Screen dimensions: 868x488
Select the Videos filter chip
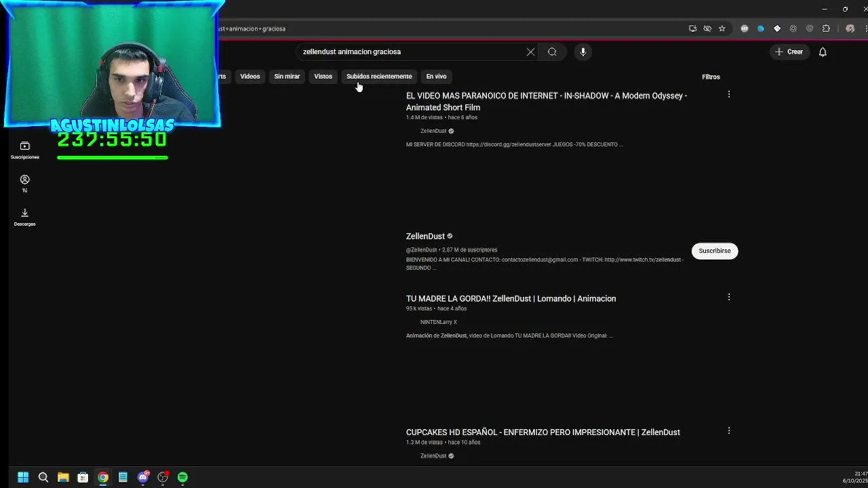(x=250, y=77)
